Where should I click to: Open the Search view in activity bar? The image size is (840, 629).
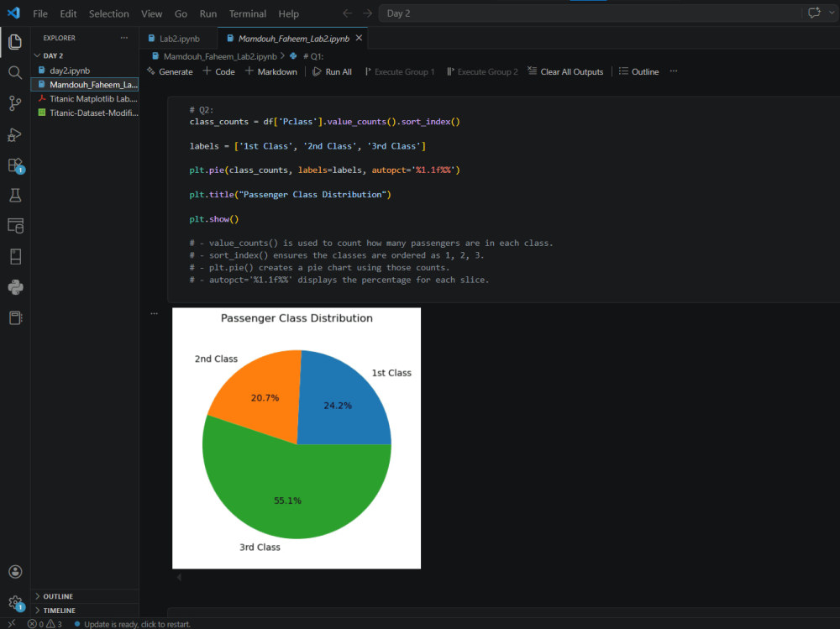[15, 72]
